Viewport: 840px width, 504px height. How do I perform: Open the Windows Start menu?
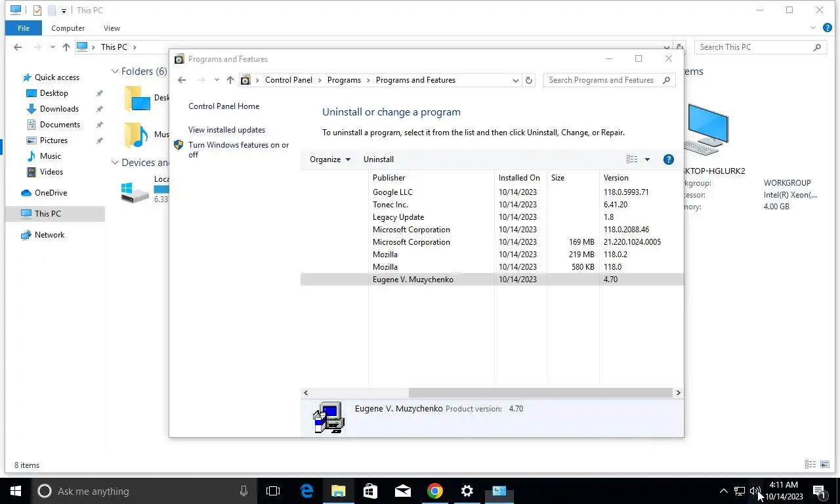coord(16,491)
